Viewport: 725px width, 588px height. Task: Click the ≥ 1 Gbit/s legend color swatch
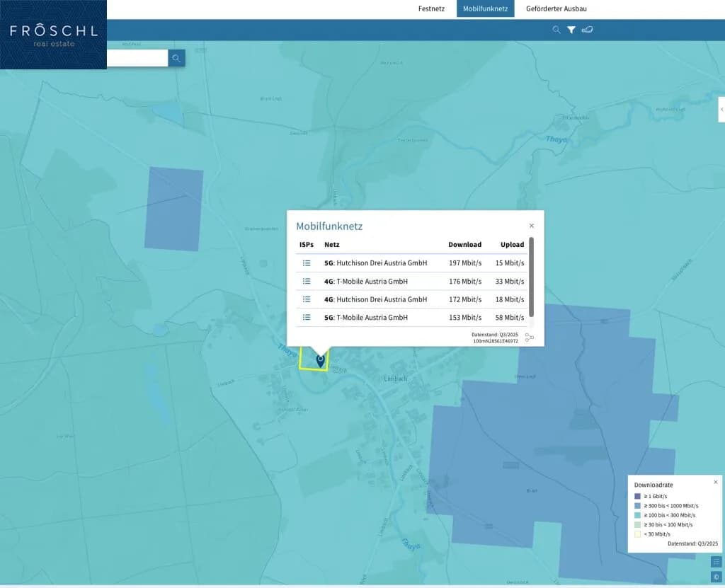(x=638, y=497)
